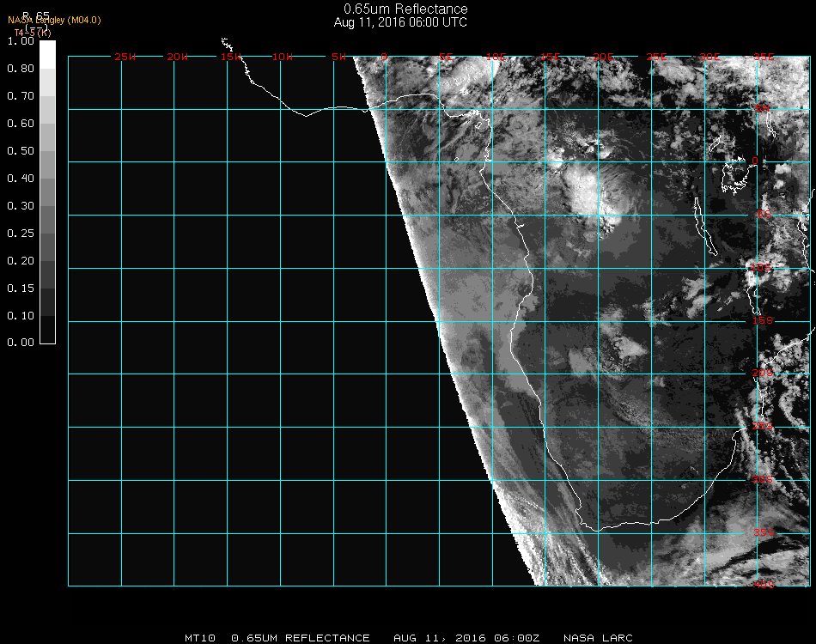
Task: Click the 30S latitude label
Action: click(x=763, y=479)
